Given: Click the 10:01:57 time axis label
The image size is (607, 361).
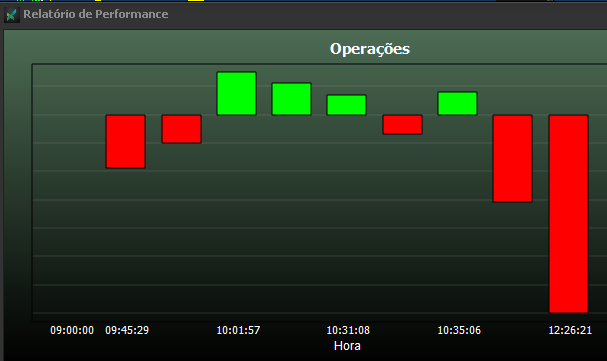Looking at the screenshot, I should (x=238, y=330).
